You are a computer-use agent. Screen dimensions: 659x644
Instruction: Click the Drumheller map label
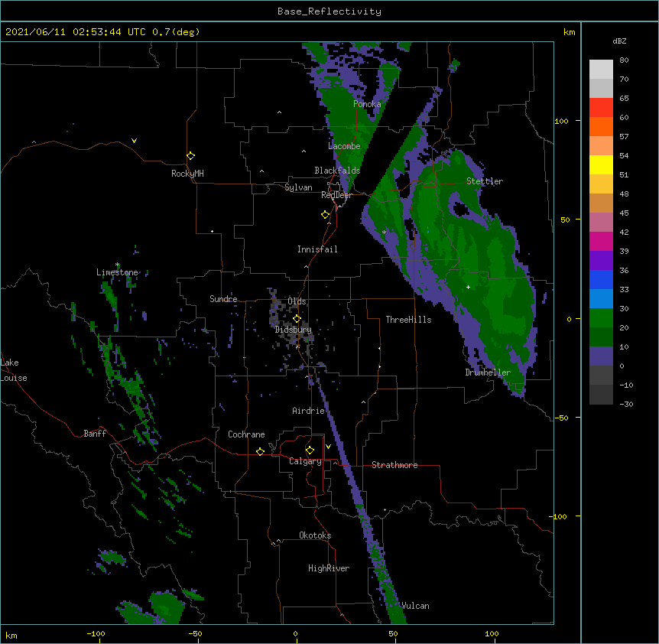point(488,372)
